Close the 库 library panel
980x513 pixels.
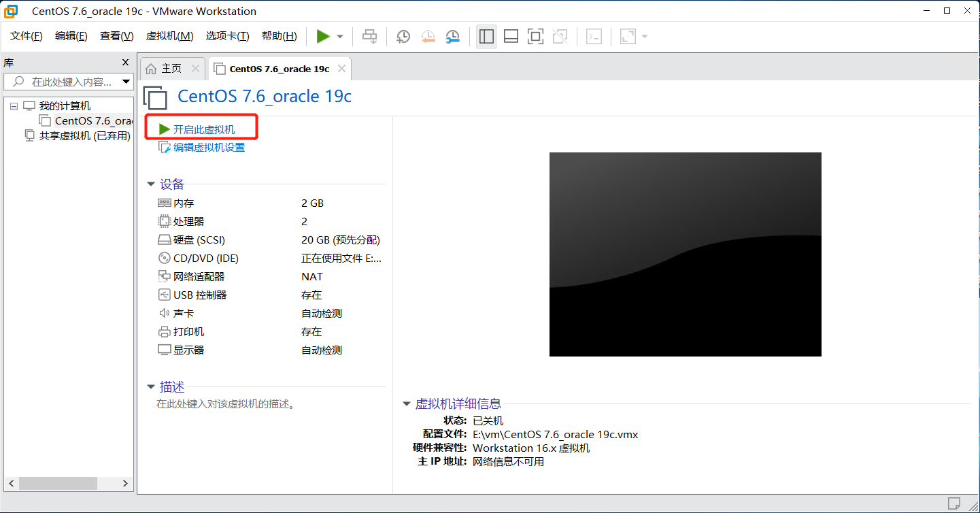(x=125, y=63)
